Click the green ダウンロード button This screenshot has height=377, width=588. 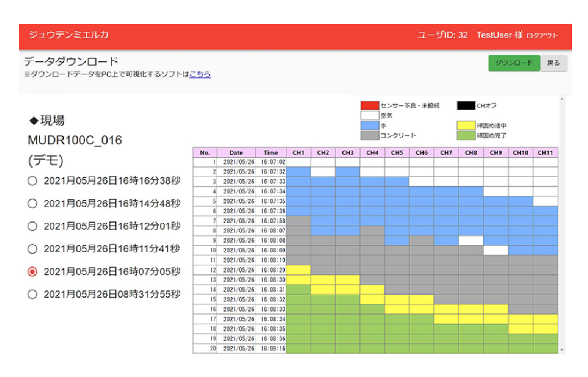tap(514, 63)
